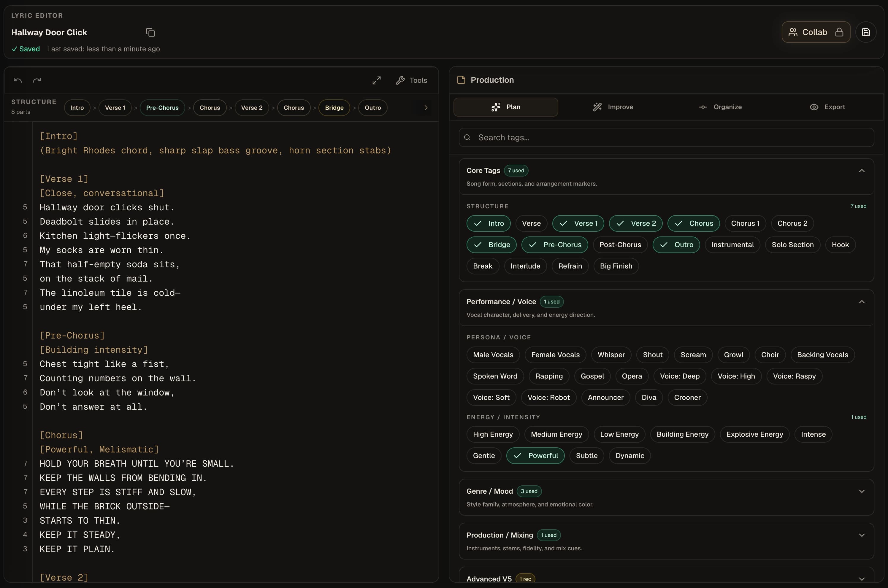Click the undo arrow icon
Screen dimensions: 888x588
click(18, 80)
